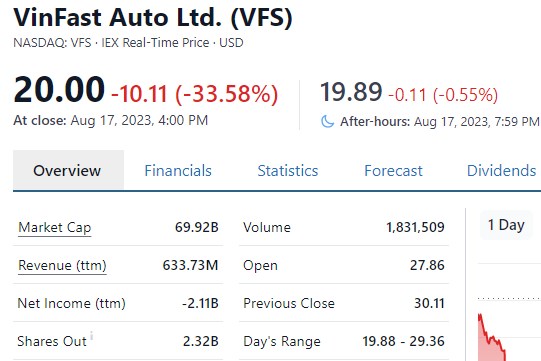Go to the Forecast tab
Viewport: 541px width, 361px height.
pos(393,170)
